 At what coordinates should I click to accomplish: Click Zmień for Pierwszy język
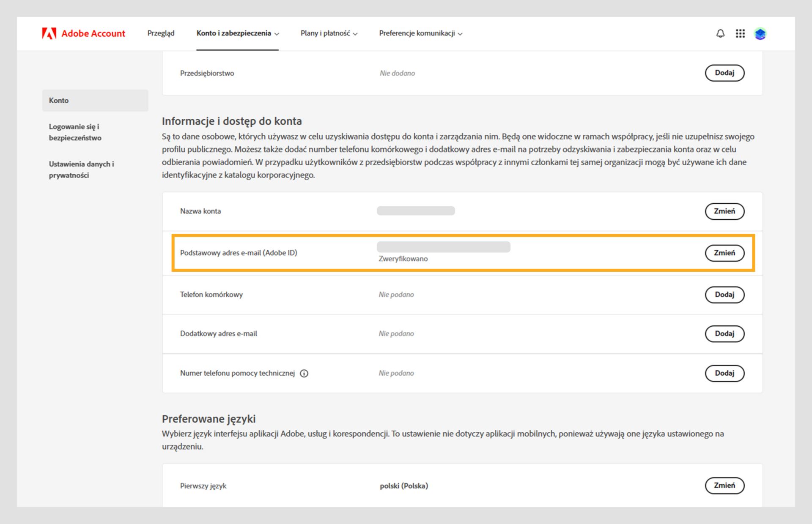(x=724, y=486)
